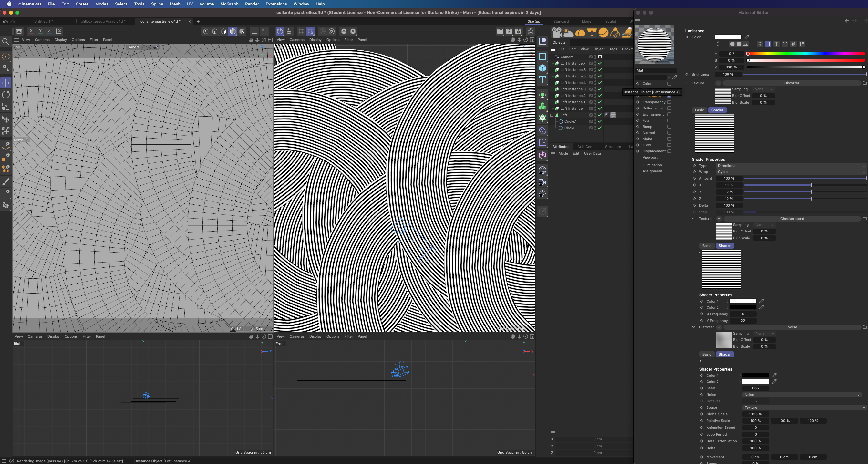Click the Checkerboard texture button
Viewport: 868px width, 464px height.
[x=792, y=219]
